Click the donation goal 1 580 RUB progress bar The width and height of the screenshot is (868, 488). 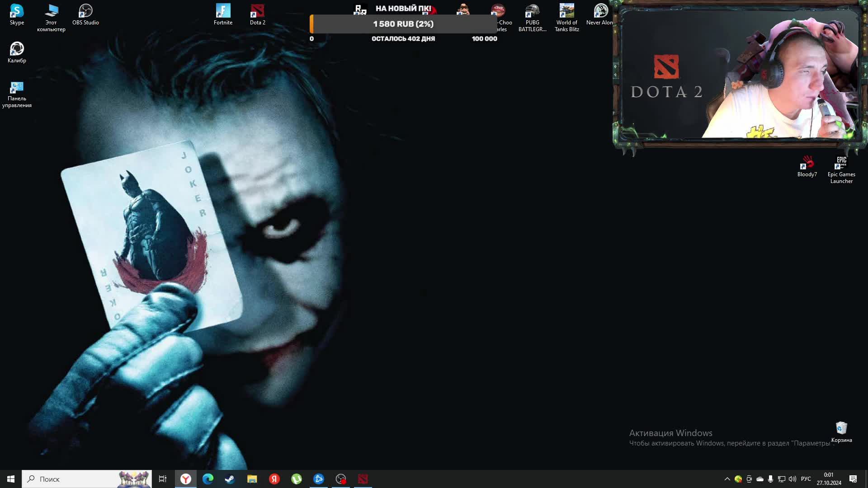point(403,24)
